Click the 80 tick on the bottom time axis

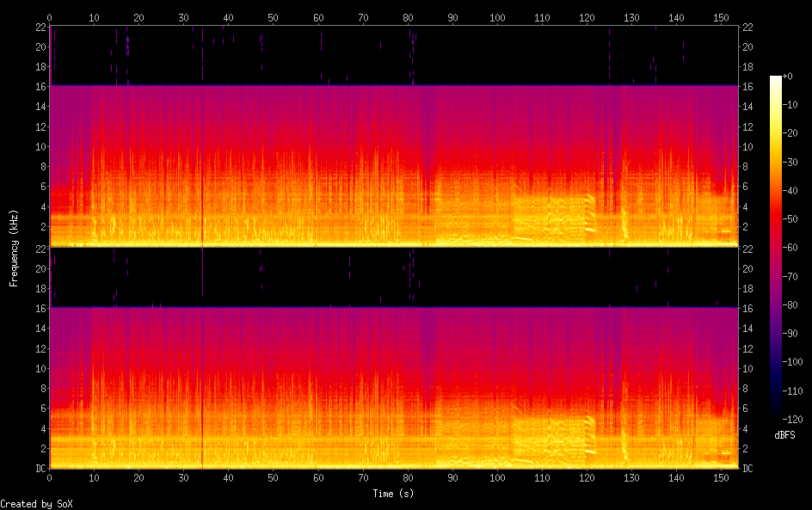[407, 477]
